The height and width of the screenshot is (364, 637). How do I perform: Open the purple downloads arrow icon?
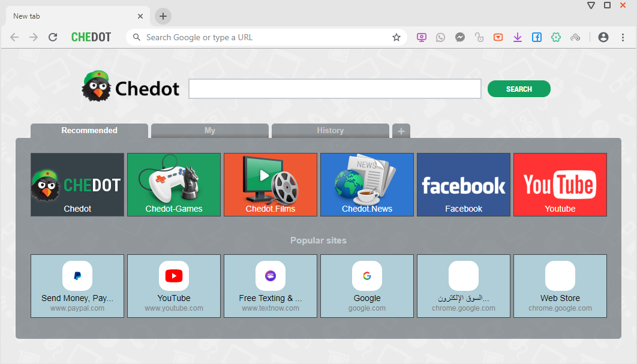pos(518,37)
